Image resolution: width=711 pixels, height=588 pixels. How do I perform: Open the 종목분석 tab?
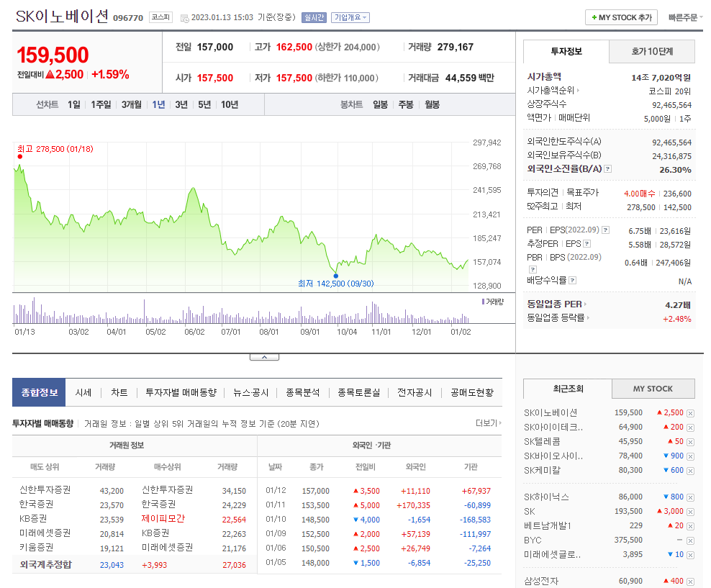coord(303,393)
